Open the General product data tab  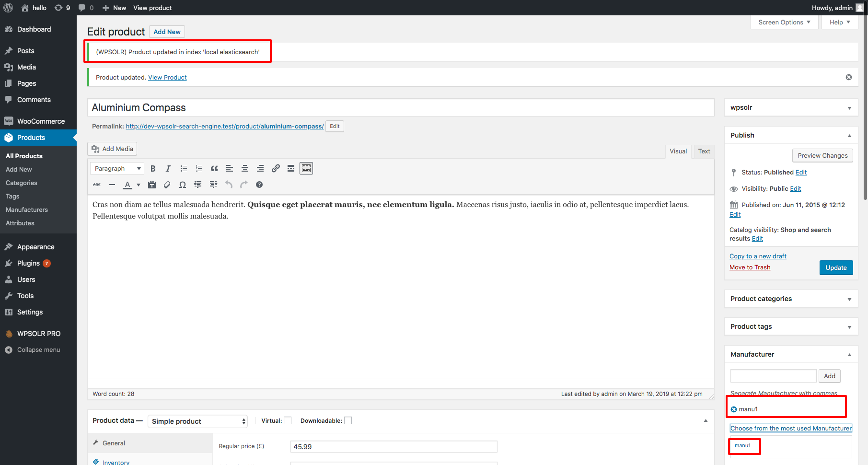(x=150, y=443)
